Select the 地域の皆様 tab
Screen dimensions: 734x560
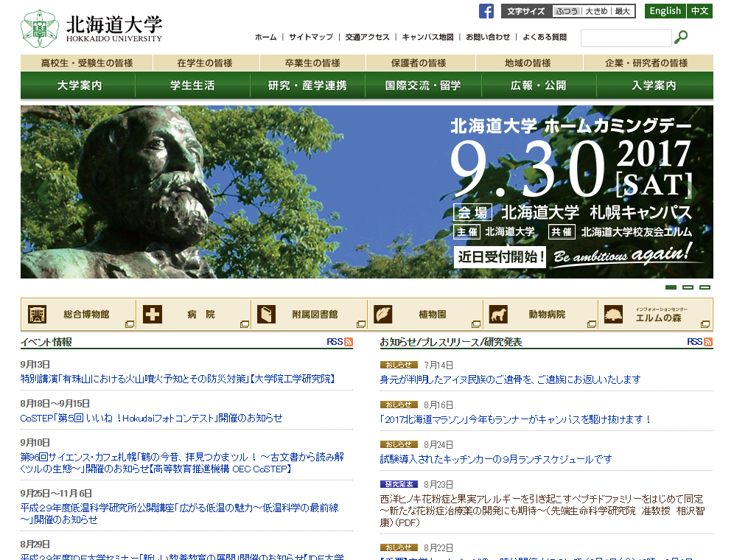pyautogui.click(x=529, y=63)
